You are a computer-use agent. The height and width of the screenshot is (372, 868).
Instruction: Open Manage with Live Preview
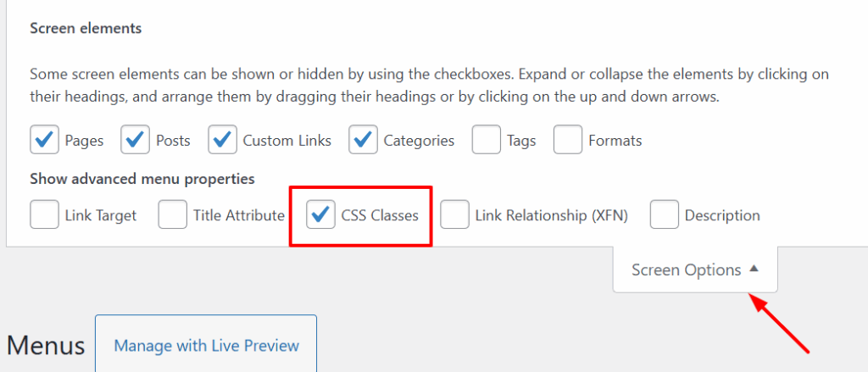[x=206, y=345]
